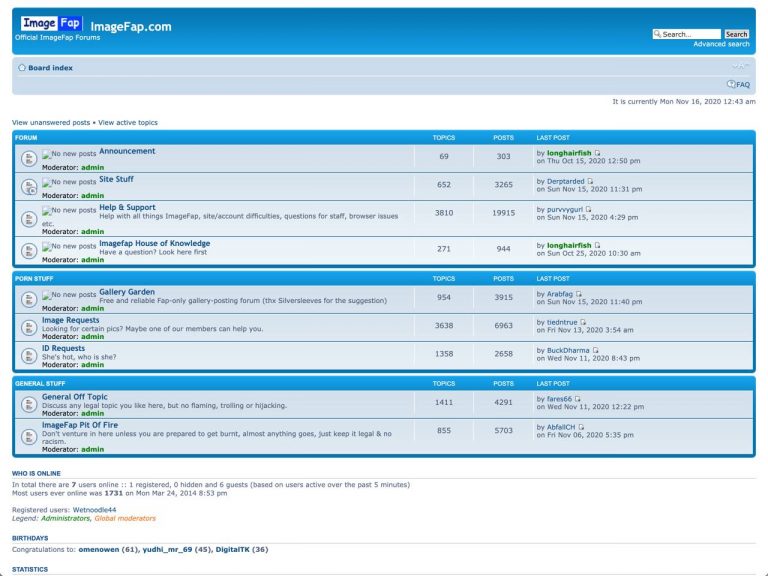This screenshot has width=768, height=576.
Task: Open the Announcement forum
Action: tap(127, 151)
